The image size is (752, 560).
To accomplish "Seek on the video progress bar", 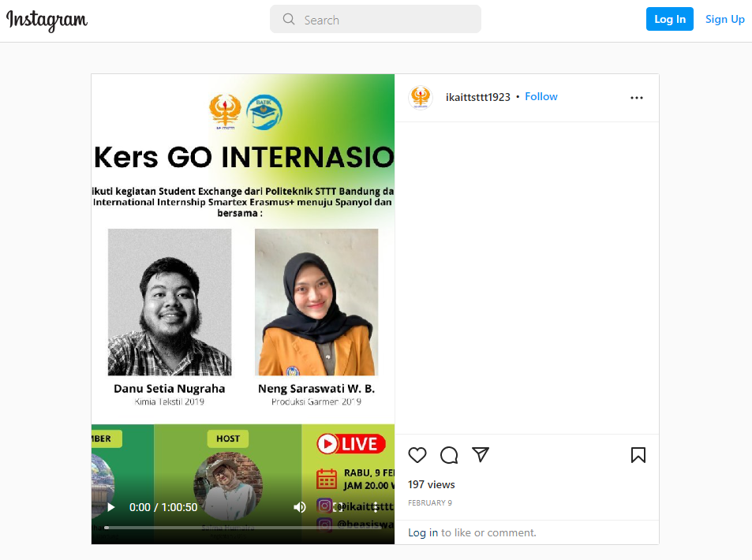I will [x=243, y=528].
